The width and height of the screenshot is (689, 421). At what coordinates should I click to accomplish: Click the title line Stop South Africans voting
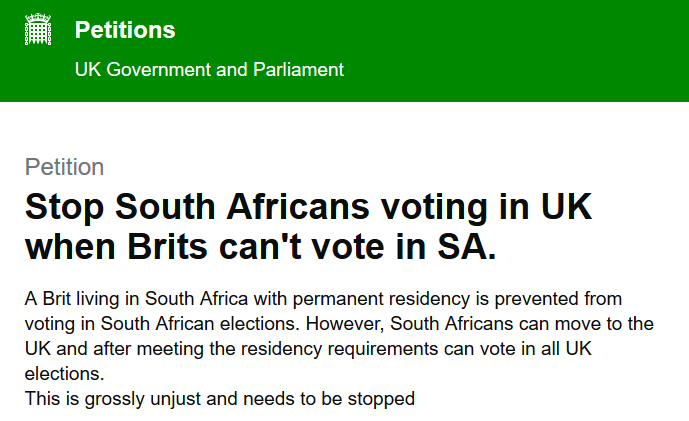[308, 207]
